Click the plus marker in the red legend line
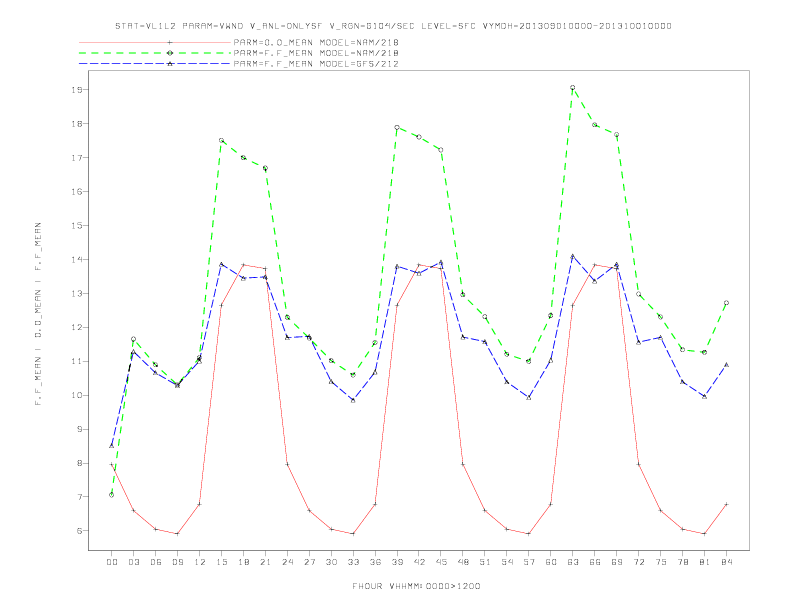 [x=170, y=42]
